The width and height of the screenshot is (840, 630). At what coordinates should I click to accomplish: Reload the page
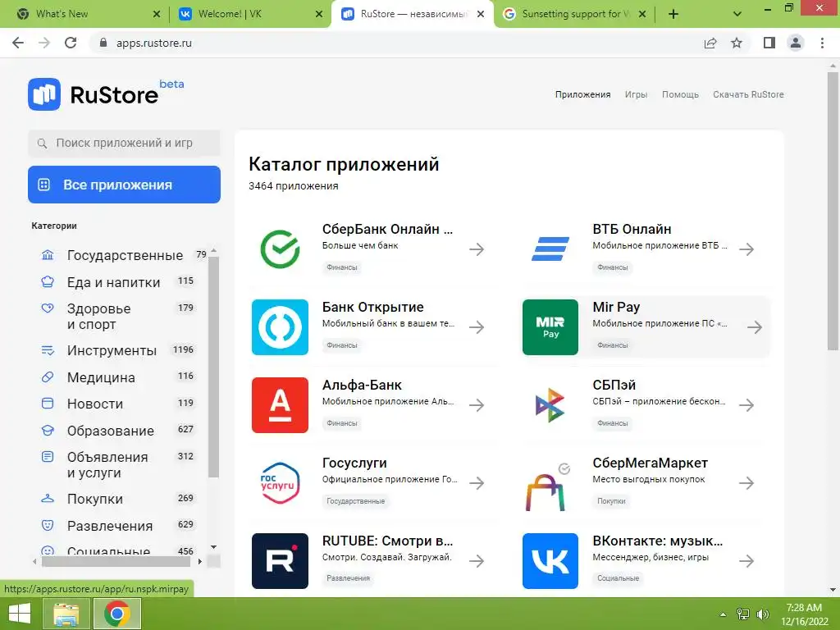71,43
